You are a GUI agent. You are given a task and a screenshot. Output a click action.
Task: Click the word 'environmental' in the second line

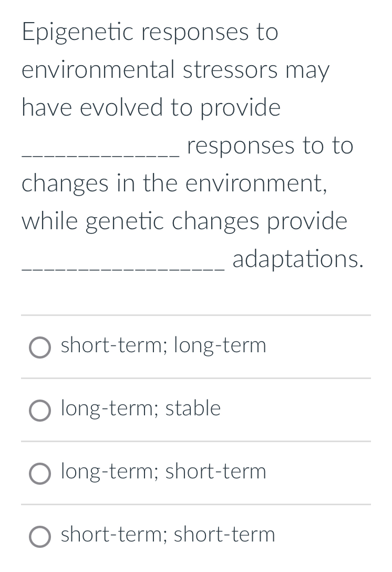pos(98,70)
